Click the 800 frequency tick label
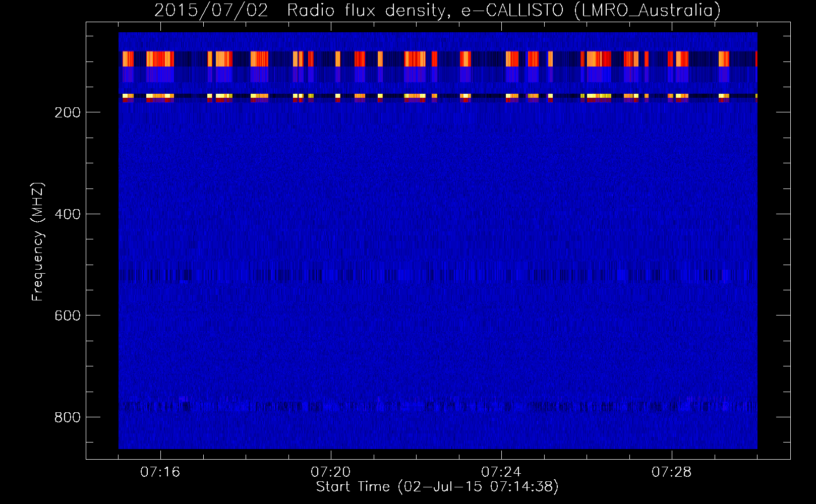816x504 pixels. coord(68,417)
